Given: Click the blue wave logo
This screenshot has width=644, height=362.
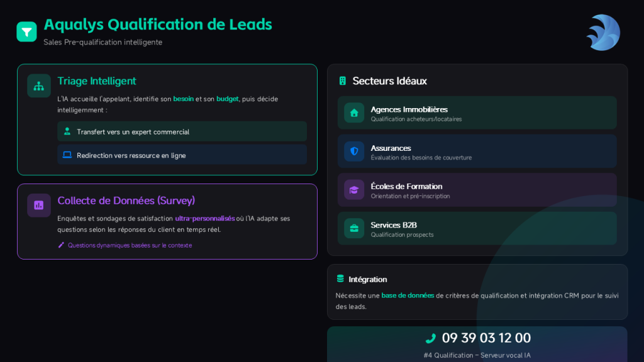Looking at the screenshot, I should point(603,32).
